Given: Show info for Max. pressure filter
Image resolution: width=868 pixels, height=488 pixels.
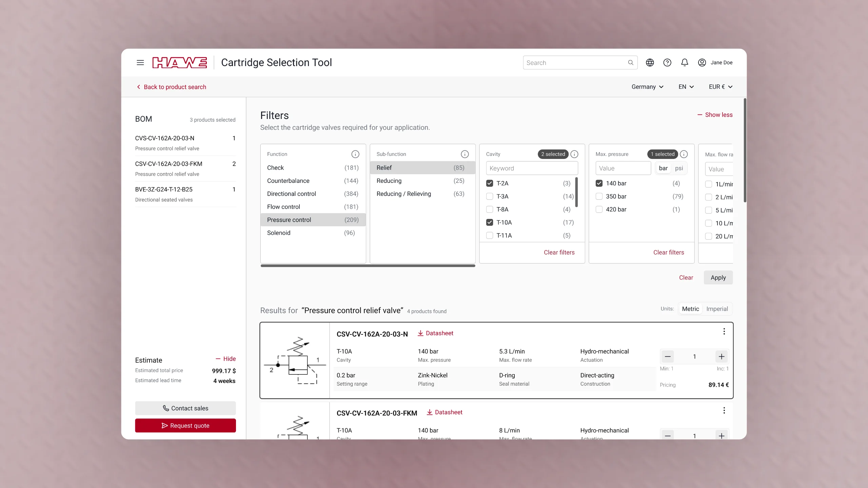Looking at the screenshot, I should point(684,154).
